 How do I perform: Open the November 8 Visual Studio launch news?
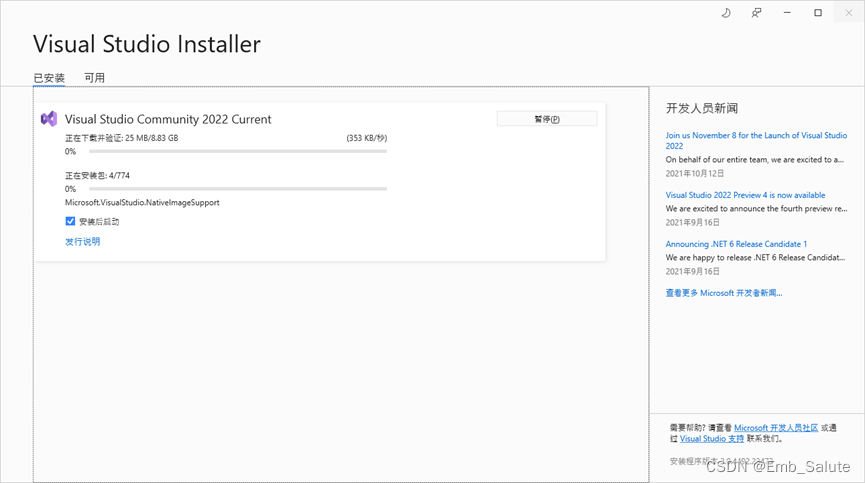pos(756,140)
